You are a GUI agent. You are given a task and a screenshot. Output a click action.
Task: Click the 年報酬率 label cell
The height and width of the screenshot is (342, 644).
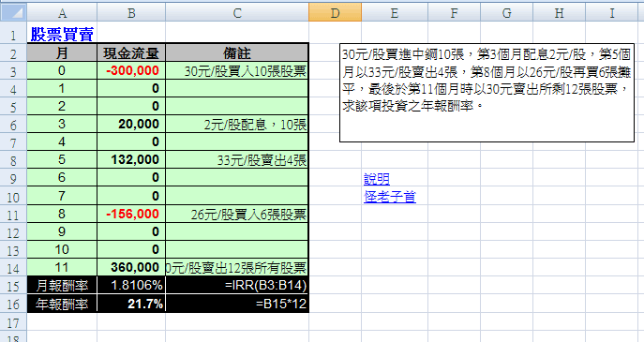(62, 304)
